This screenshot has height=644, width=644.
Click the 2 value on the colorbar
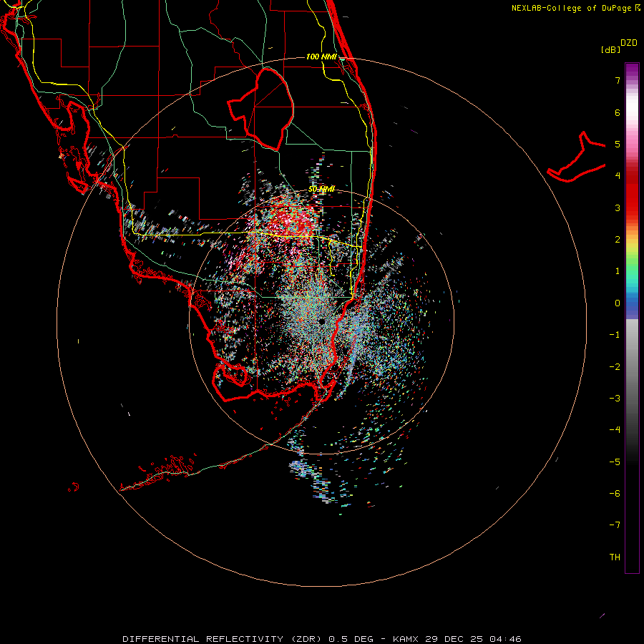[x=618, y=240]
